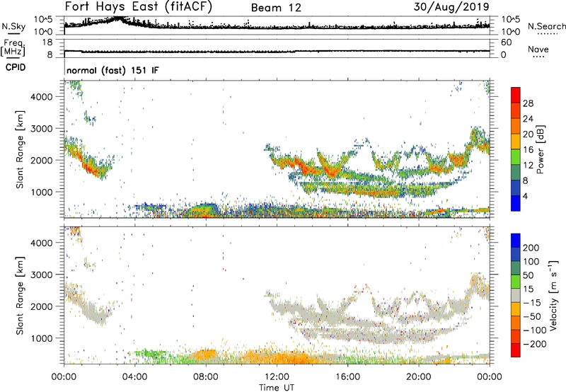Pick the blue top segment of the velocity colorbar

(x=516, y=241)
